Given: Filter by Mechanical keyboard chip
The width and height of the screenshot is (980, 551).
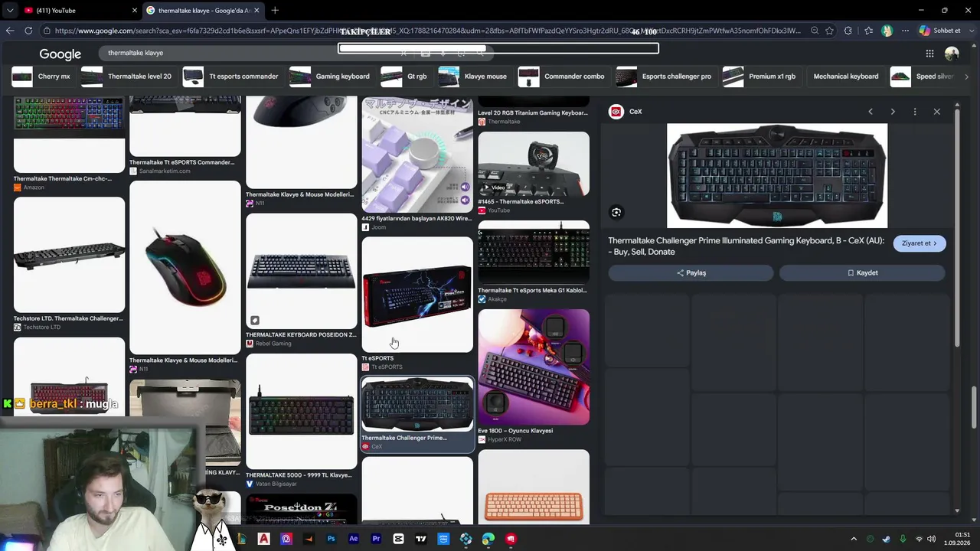Looking at the screenshot, I should (845, 77).
